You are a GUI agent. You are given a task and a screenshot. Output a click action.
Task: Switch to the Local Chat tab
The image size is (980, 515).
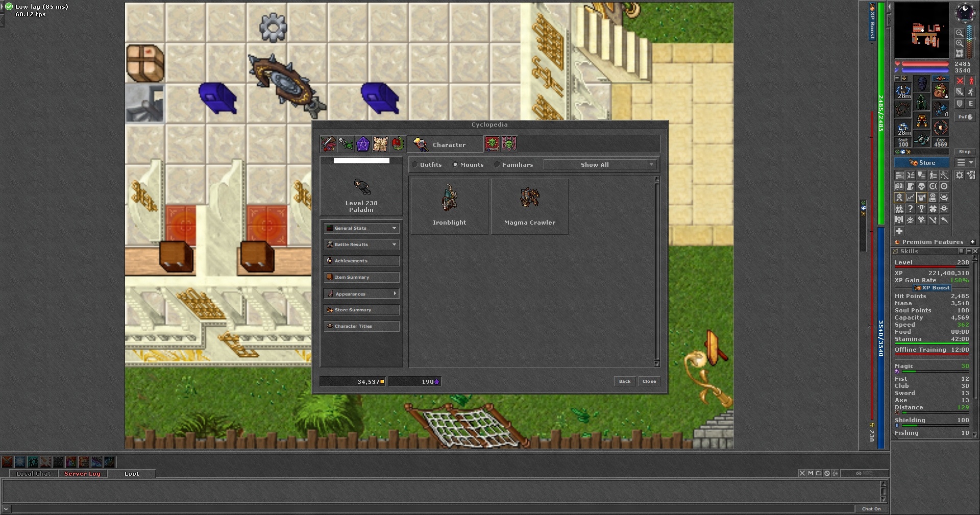tap(34, 474)
